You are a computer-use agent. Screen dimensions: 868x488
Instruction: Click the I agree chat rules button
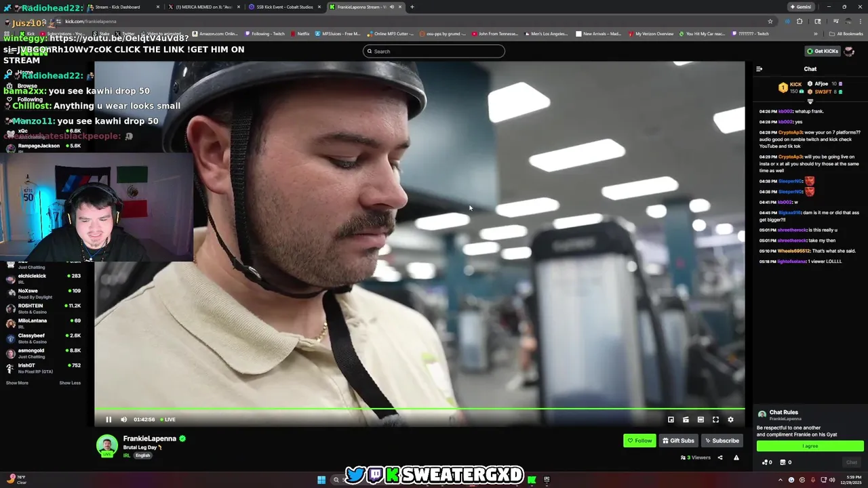point(810,446)
